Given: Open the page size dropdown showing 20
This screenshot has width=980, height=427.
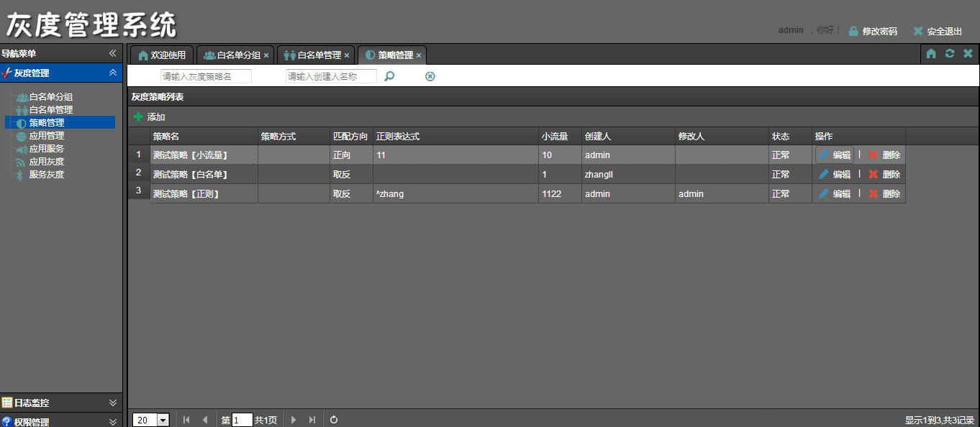Looking at the screenshot, I should click(163, 420).
